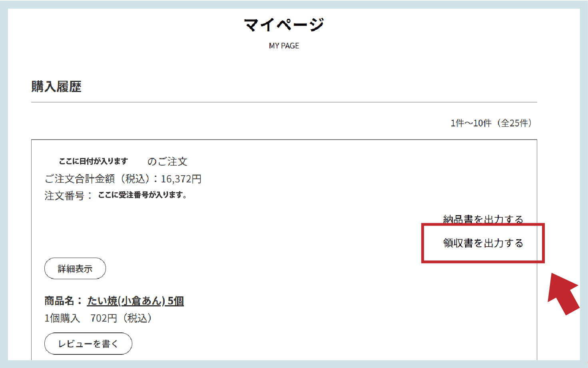Select the MY PAGE subtitle text
This screenshot has width=588, height=368.
(284, 46)
